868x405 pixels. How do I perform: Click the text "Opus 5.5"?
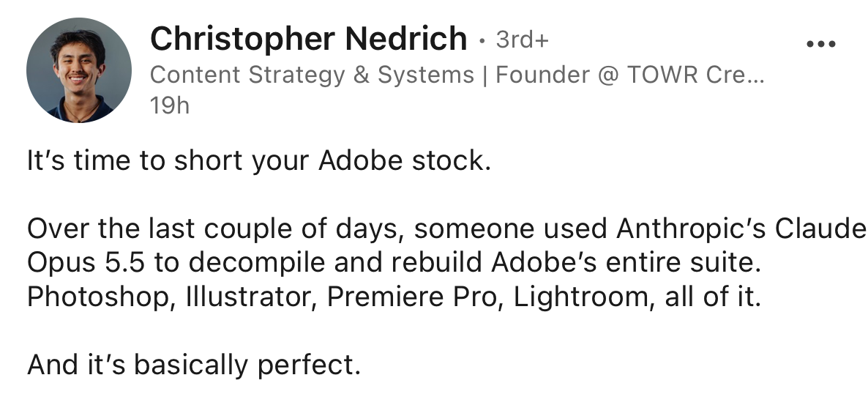[86, 263]
